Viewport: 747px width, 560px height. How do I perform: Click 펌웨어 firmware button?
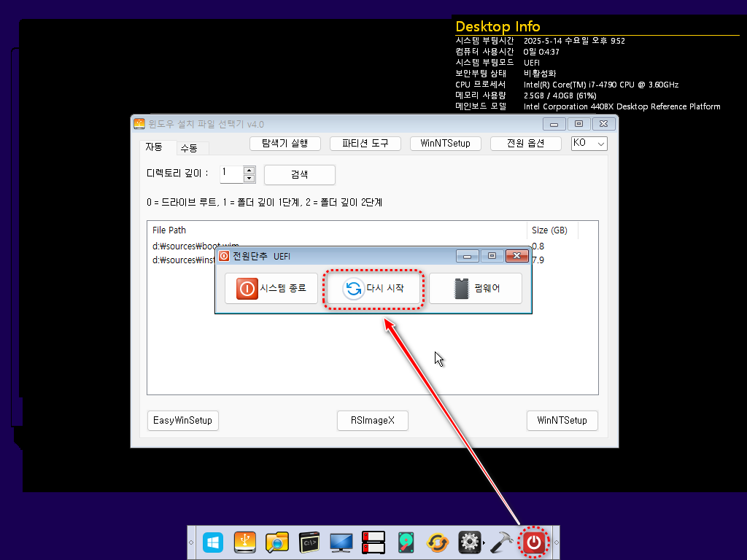pos(476,288)
